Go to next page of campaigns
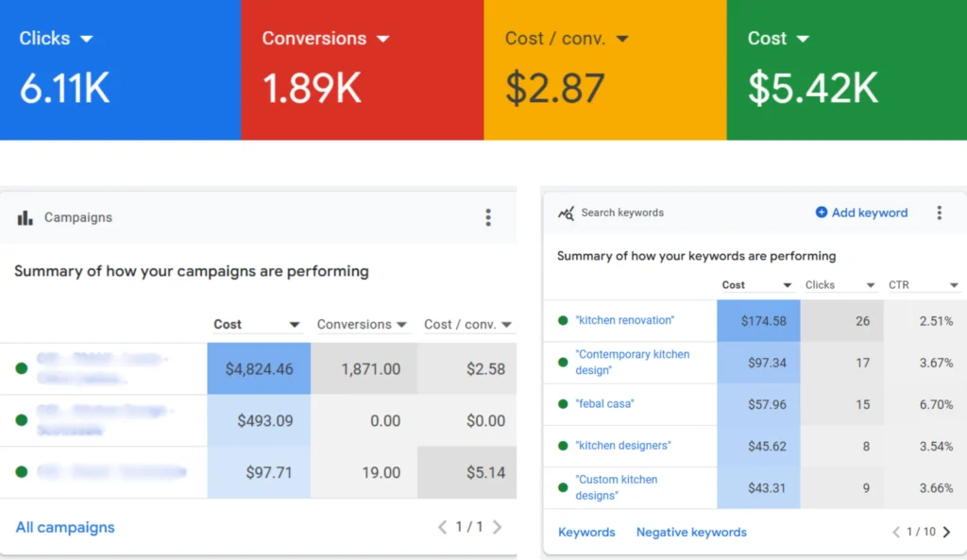 click(x=498, y=527)
